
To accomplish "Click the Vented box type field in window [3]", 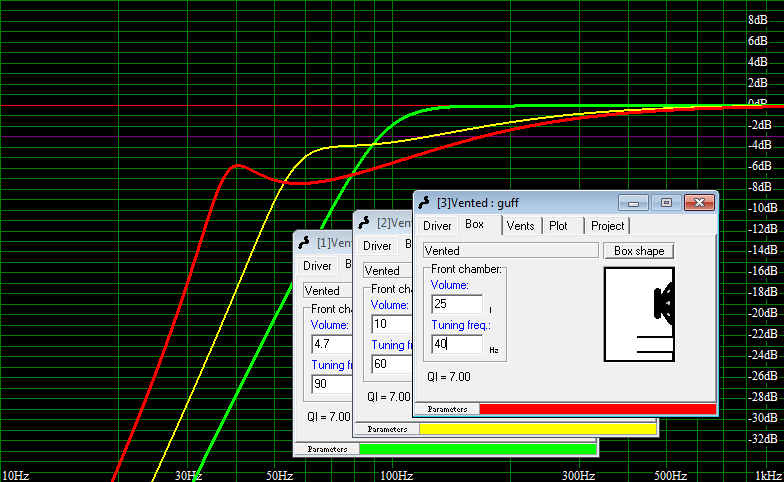I will coord(510,250).
